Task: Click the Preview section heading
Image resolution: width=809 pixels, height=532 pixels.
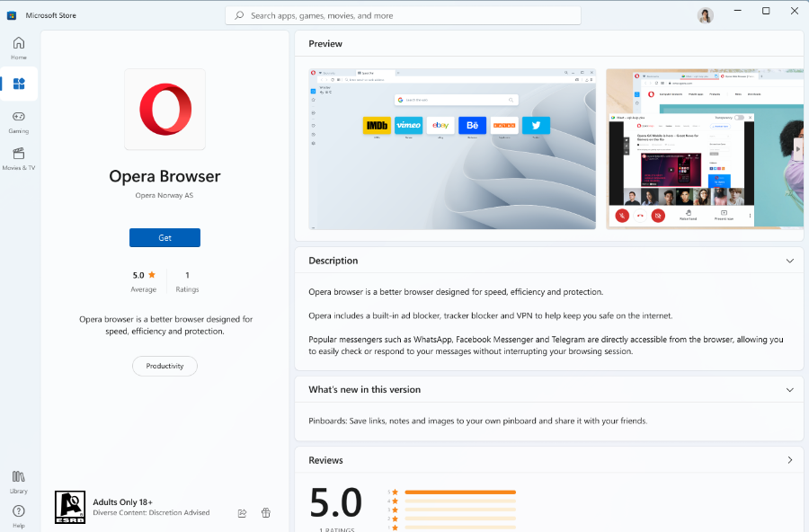Action: (x=325, y=44)
